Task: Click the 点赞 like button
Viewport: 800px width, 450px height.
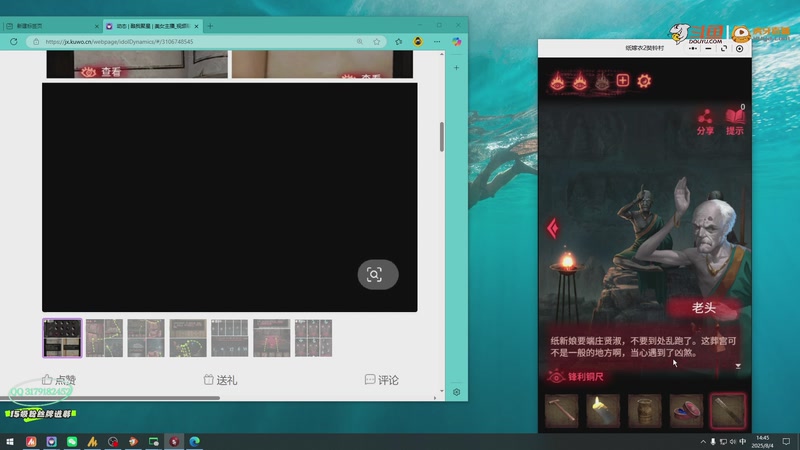Action: coord(59,380)
